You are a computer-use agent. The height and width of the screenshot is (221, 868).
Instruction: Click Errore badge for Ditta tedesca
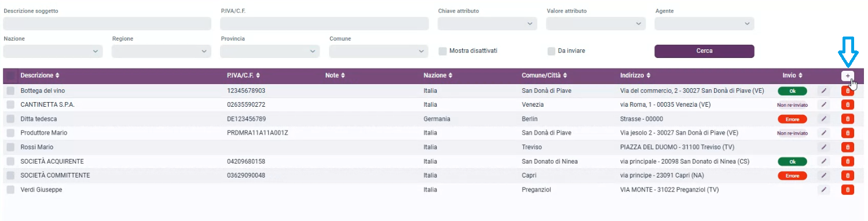793,119
